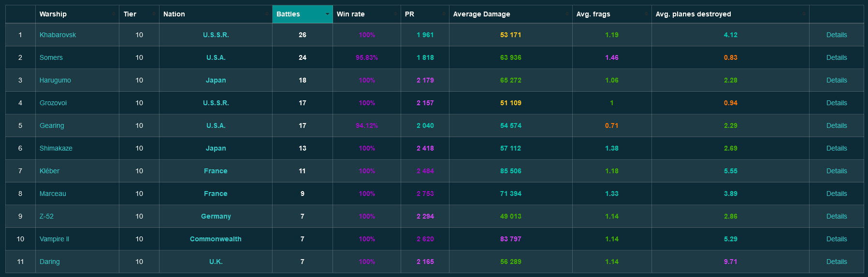Click the Average Damage sort arrow icon

tap(567, 14)
